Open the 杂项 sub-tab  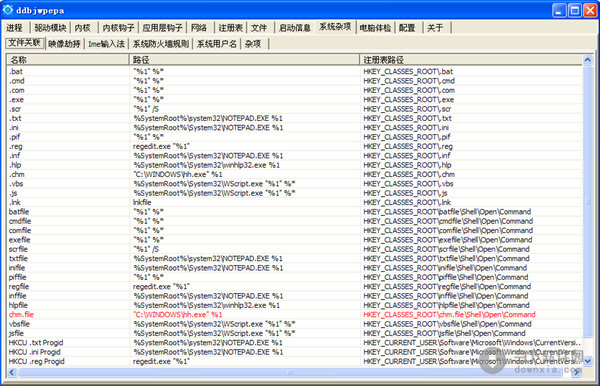[253, 44]
